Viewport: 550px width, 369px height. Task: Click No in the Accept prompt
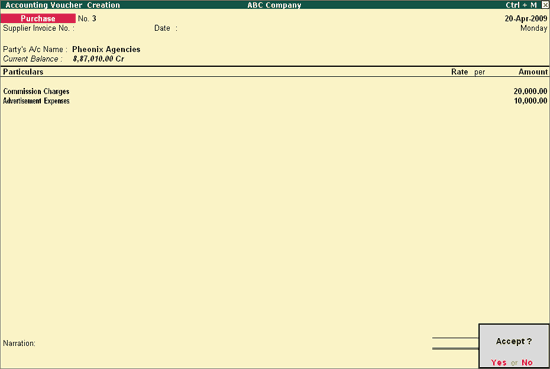527,362
